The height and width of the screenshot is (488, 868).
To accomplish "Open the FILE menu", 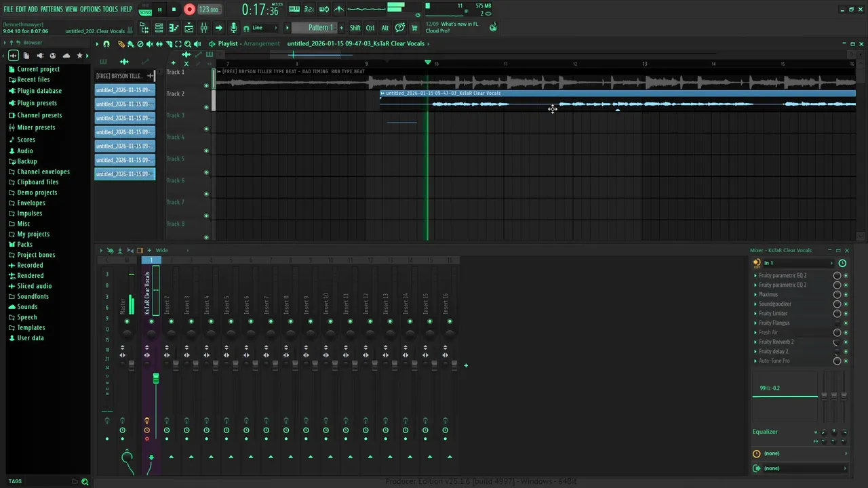I will [x=8, y=9].
